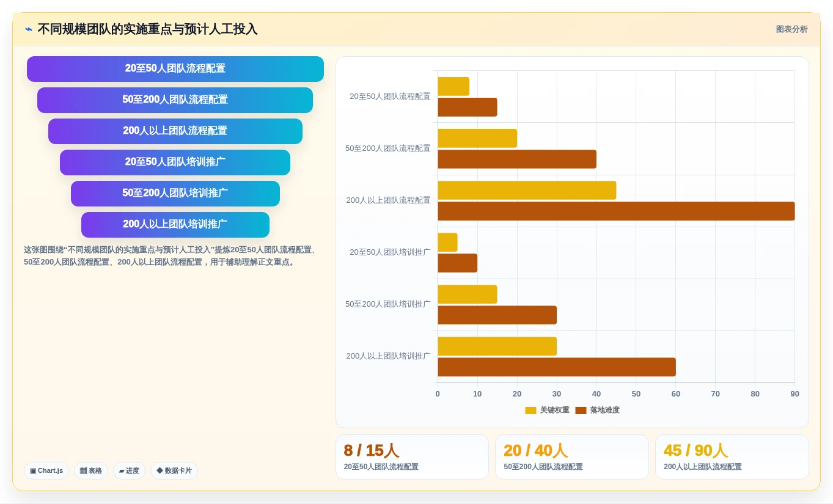Click x-axis tick value 0
Viewport: 833px width, 504px height.
438,394
